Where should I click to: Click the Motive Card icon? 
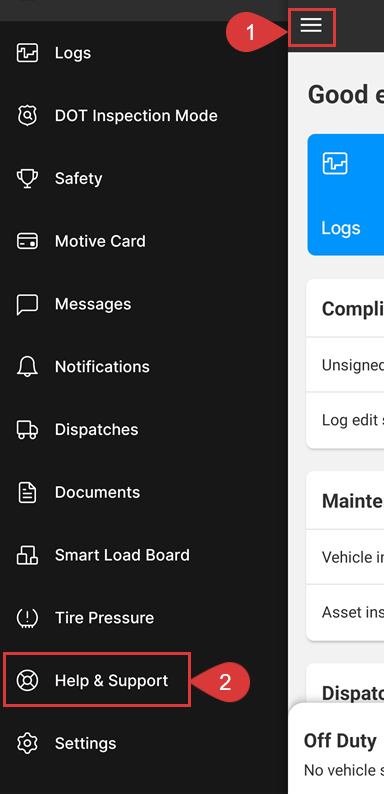[x=27, y=241]
